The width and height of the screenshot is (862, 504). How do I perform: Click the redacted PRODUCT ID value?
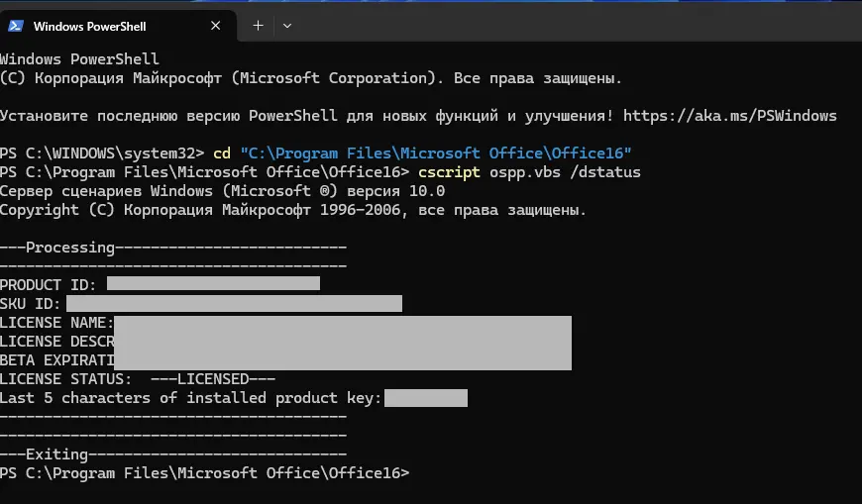point(213,285)
